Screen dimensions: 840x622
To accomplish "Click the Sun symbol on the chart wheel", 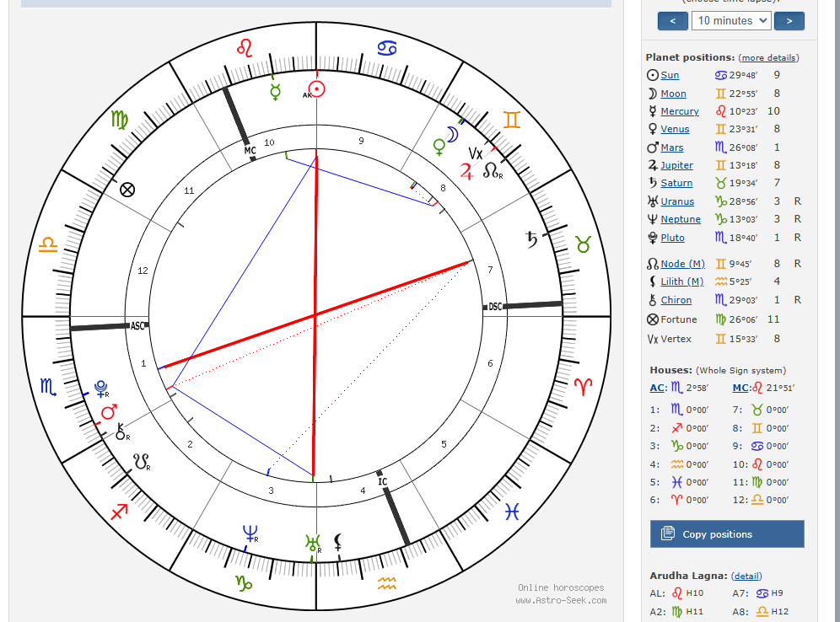I will click(x=316, y=88).
